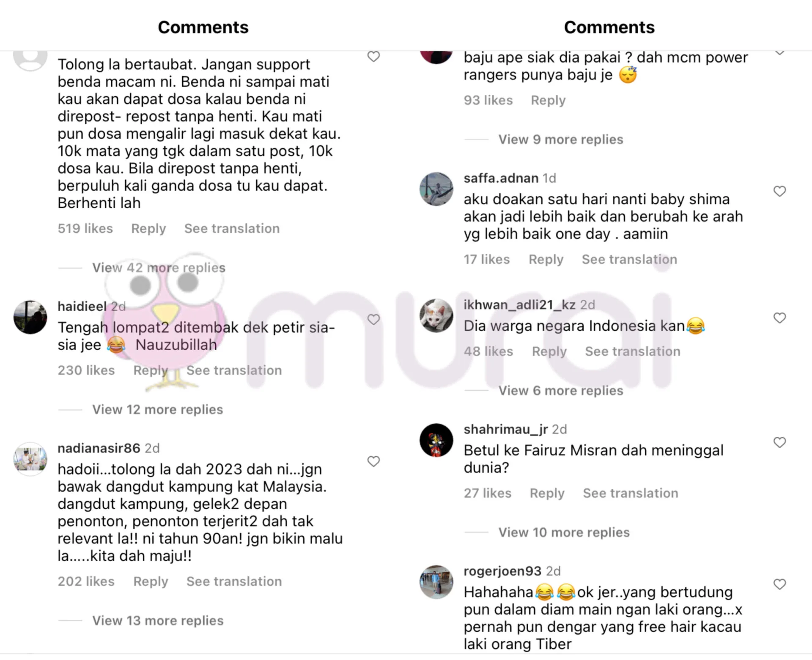Like shahrimau_jr's comment about Fairuz Misran
This screenshot has height=660, width=812.
pos(779,443)
